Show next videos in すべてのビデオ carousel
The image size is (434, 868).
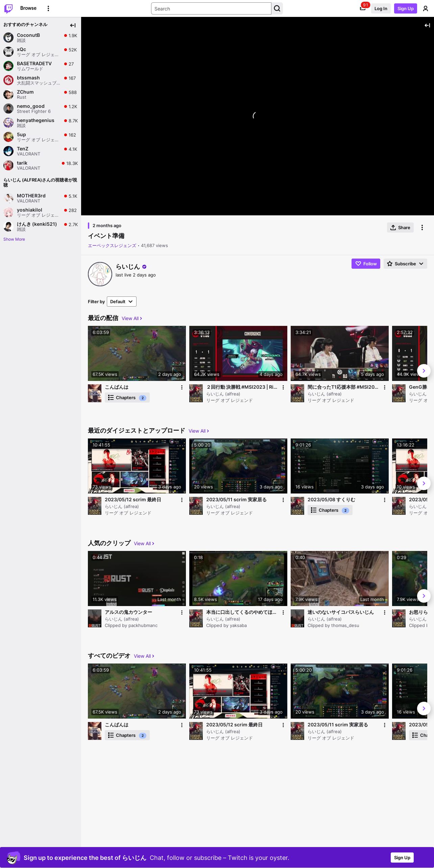click(x=424, y=708)
